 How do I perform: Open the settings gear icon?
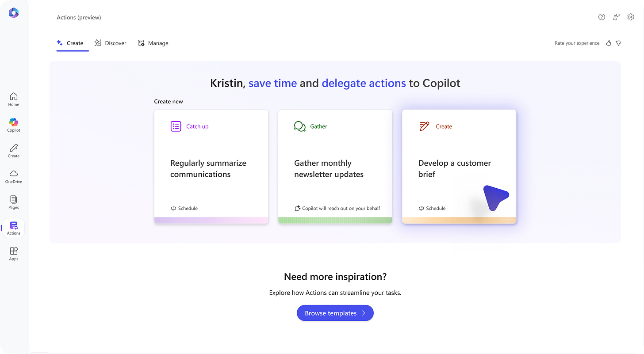pyautogui.click(x=631, y=17)
